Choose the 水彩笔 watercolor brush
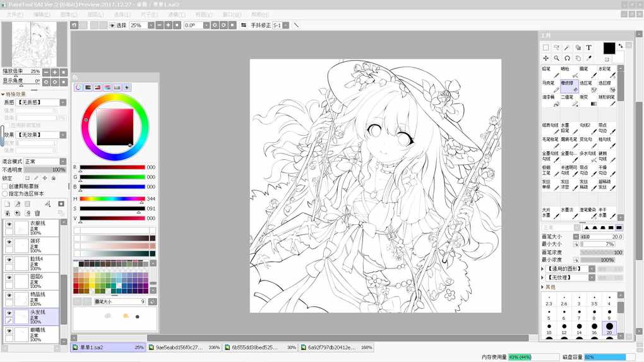The height and width of the screenshot is (362, 644). 607,72
